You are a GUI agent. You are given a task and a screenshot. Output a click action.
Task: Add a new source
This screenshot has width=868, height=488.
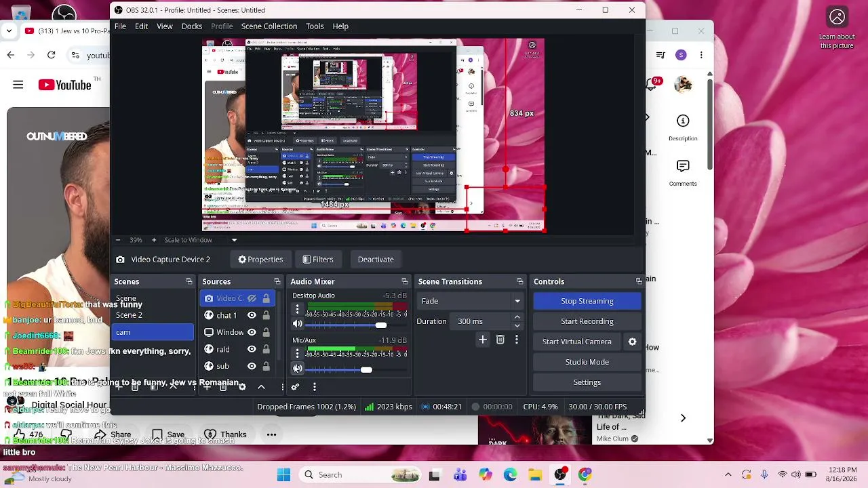point(207,387)
